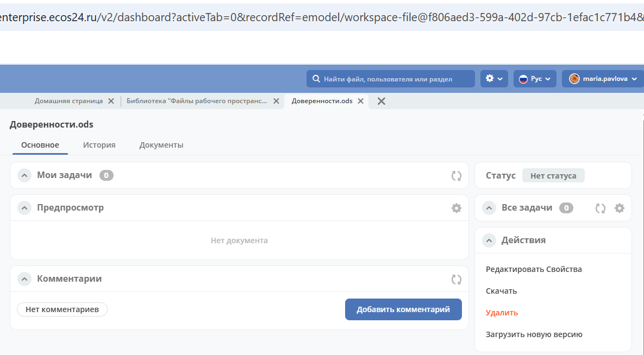644x355 pixels.
Task: Switch to the Документы tab
Action: tap(161, 145)
